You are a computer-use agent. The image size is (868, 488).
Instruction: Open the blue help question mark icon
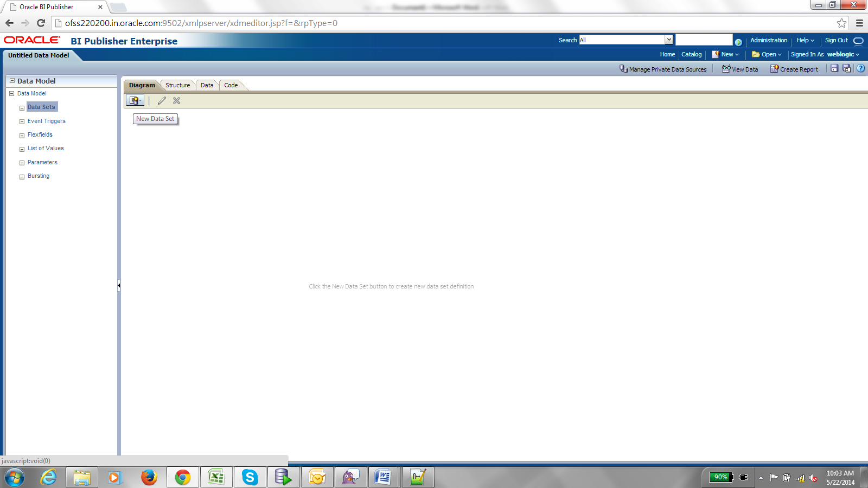[860, 68]
